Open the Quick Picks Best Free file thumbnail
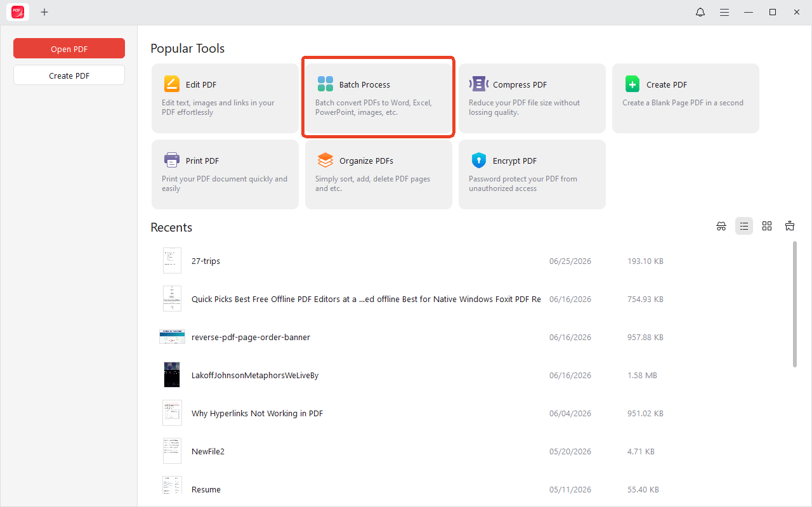 [x=172, y=299]
